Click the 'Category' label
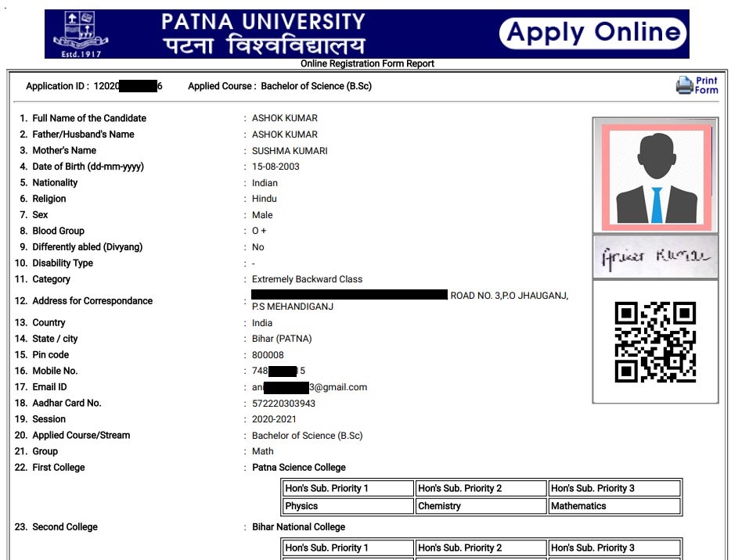 pos(52,279)
